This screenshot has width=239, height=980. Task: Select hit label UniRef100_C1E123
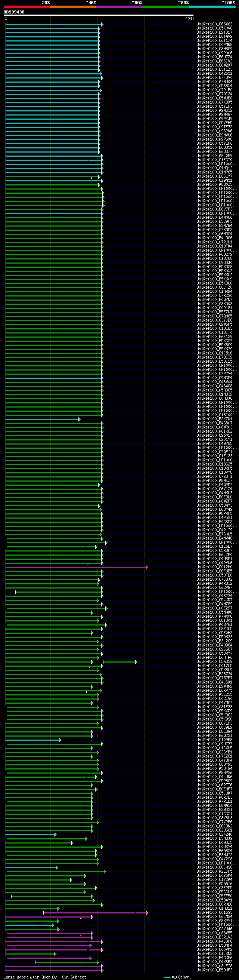pos(214,456)
